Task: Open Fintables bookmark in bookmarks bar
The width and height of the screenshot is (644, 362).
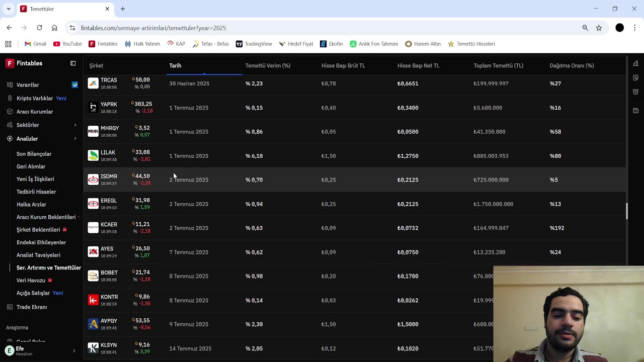Action: (103, 44)
